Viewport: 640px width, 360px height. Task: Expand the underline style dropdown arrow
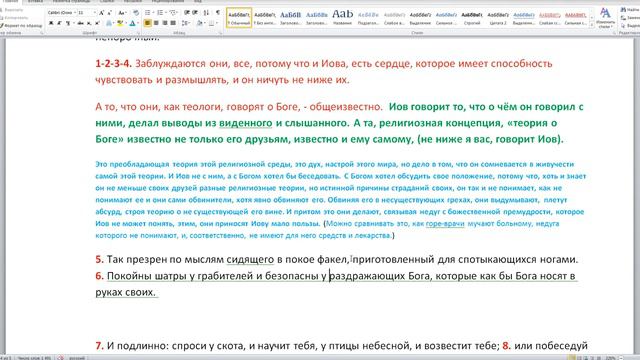pos(74,23)
